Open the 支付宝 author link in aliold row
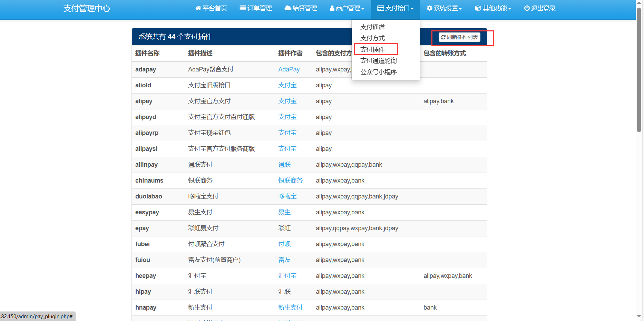Viewport: 644px width, 321px height. coord(287,85)
